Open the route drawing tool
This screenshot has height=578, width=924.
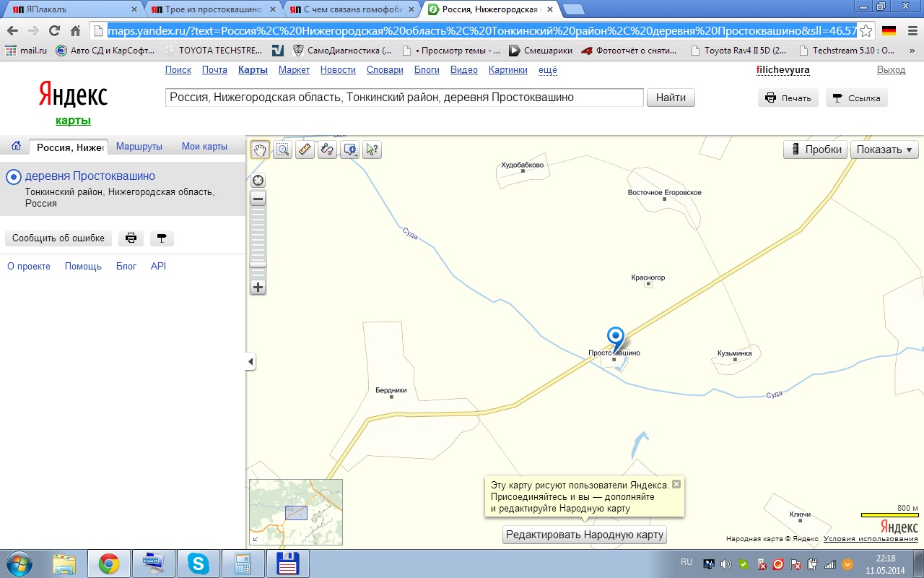pos(327,150)
